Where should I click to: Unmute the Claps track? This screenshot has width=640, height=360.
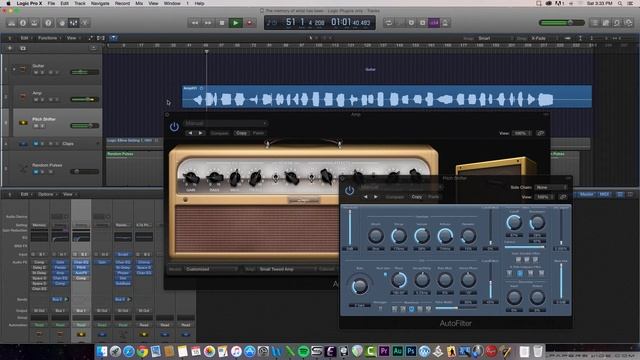pos(36,144)
